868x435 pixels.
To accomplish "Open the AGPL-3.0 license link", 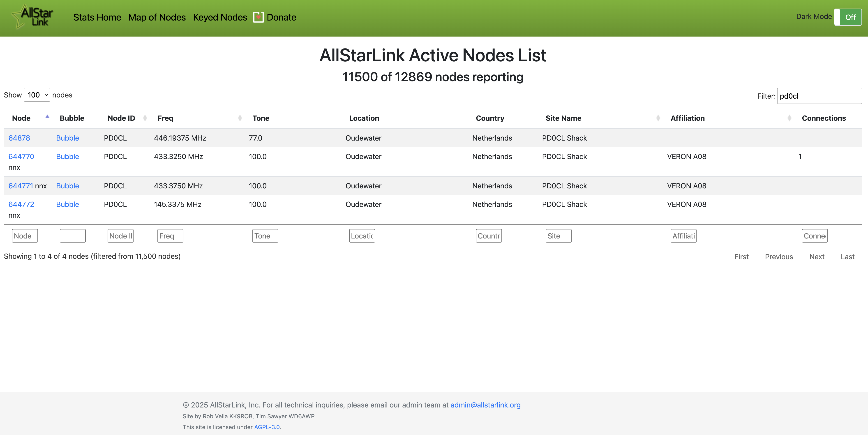I will tap(267, 427).
